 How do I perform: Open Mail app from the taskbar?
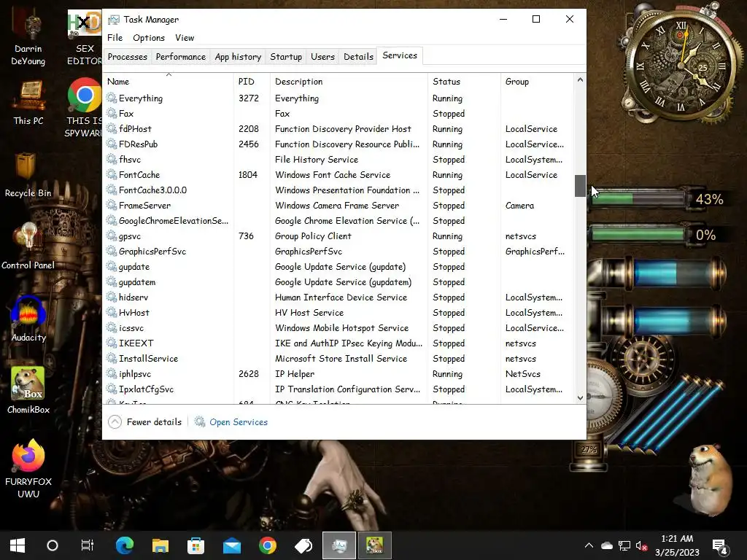point(232,545)
